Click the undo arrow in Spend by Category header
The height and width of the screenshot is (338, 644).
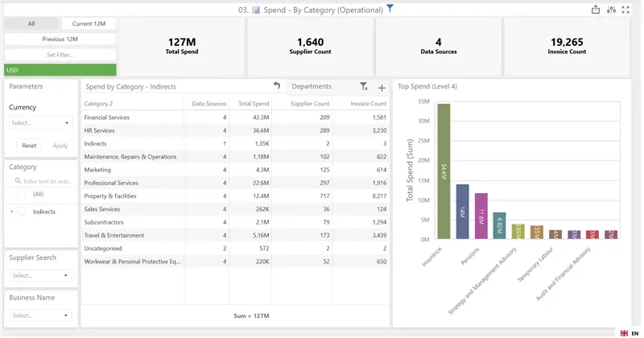pos(277,85)
